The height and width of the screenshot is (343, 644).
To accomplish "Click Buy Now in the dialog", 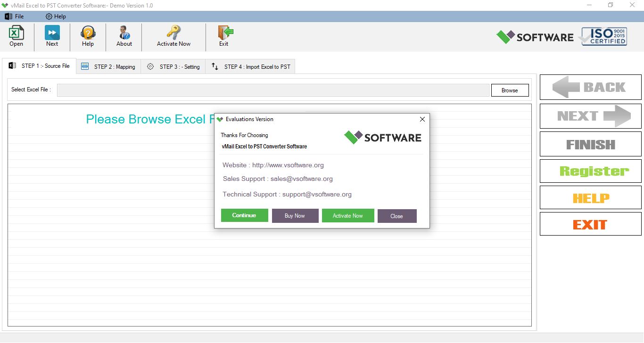I will point(295,216).
